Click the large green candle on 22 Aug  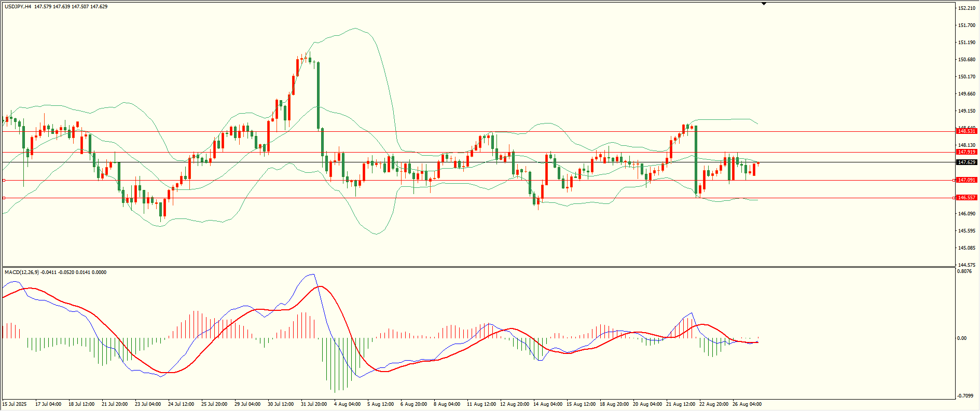tap(696, 160)
